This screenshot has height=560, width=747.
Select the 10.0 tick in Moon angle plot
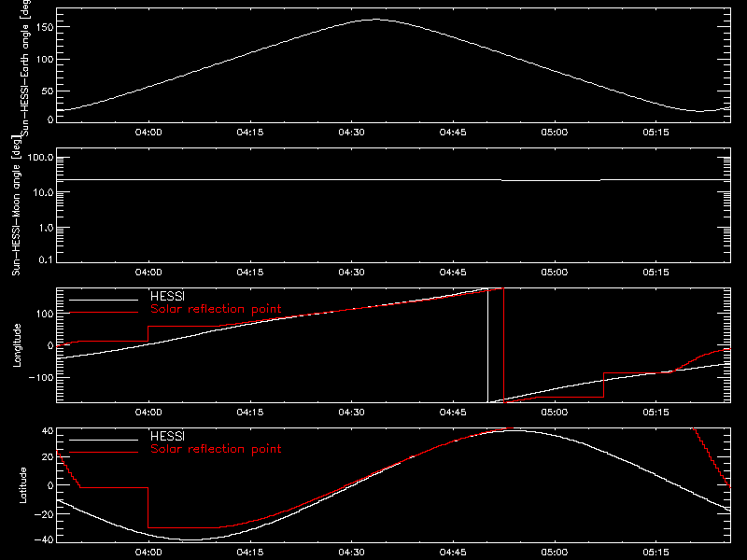[x=43, y=193]
